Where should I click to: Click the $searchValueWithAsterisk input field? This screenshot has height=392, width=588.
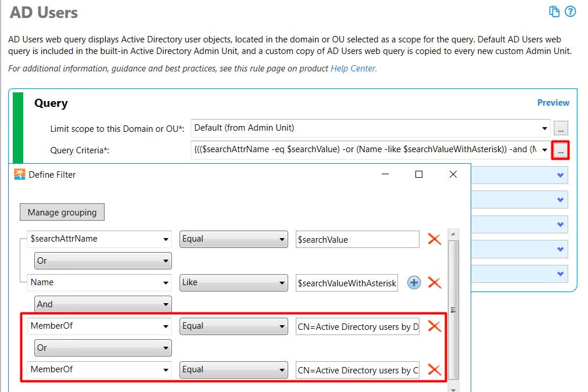tap(347, 283)
